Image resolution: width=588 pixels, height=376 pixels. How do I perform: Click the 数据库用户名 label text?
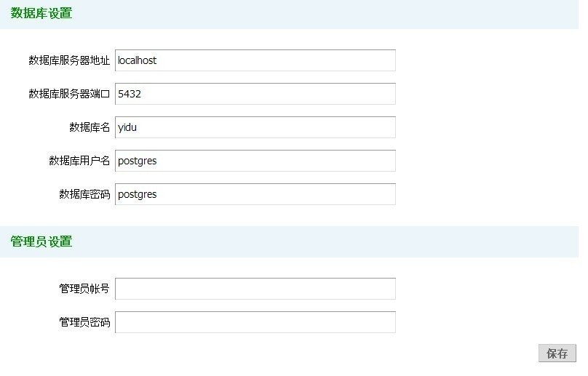[79, 161]
